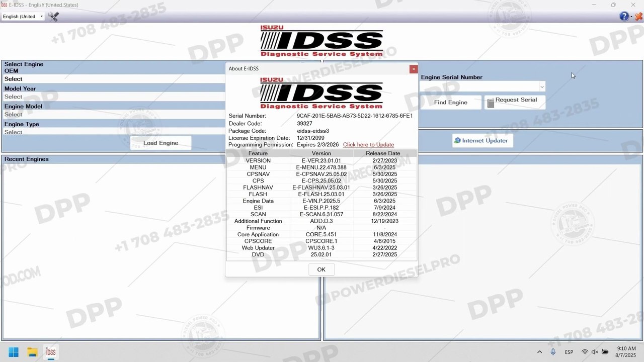This screenshot has height=362, width=644.
Task: Open File Explorer from the taskbar
Action: 32,352
